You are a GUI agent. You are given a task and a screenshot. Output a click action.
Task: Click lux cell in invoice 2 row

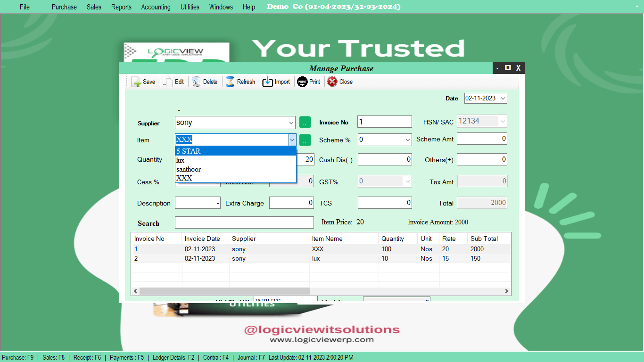coord(344,258)
